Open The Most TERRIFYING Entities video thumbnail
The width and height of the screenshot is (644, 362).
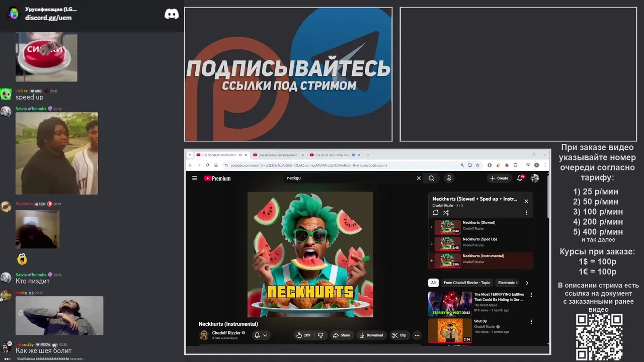[450, 304]
